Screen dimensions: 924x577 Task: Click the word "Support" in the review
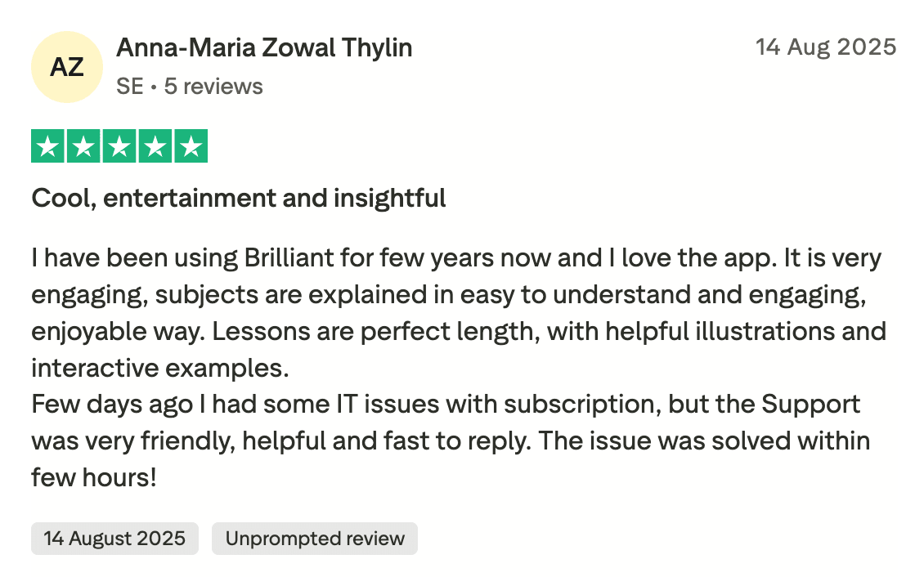[811, 405]
